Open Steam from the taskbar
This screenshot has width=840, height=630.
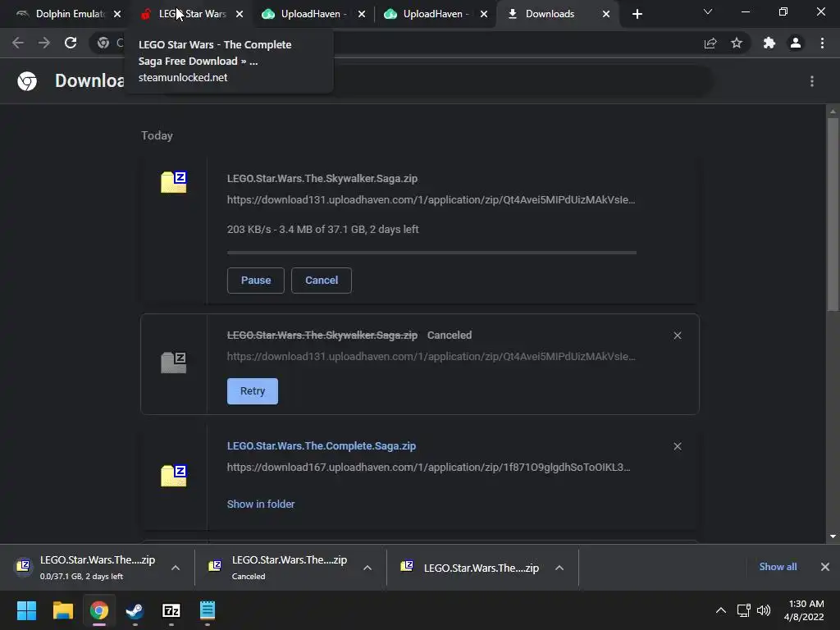pos(135,610)
